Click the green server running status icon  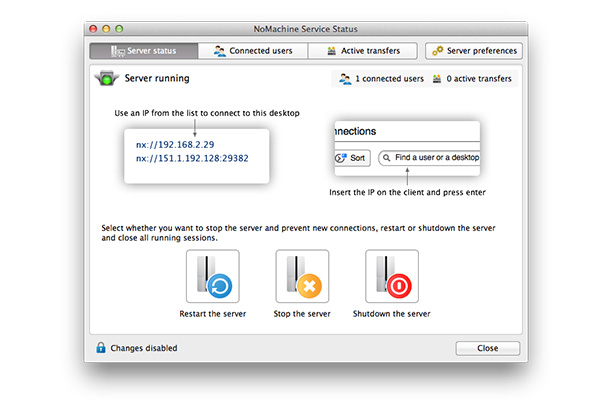[x=105, y=78]
